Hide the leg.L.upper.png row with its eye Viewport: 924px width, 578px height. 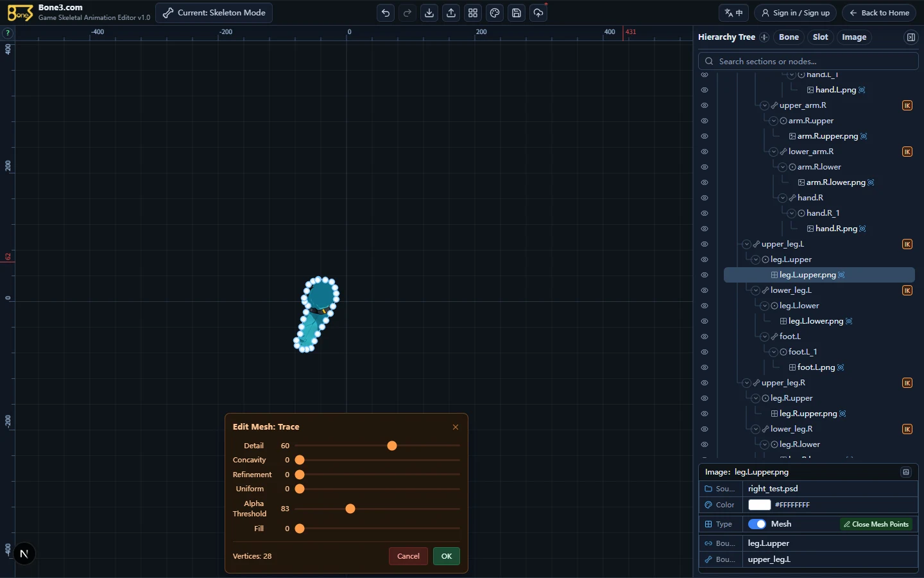coord(705,275)
